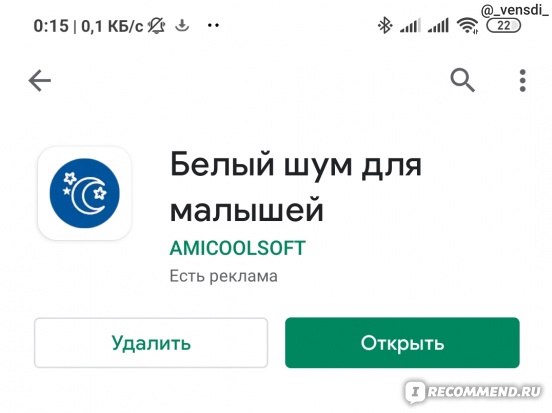Tap the irecommend.ru watermark logo
Screen dimensions: 552x413
point(473,392)
